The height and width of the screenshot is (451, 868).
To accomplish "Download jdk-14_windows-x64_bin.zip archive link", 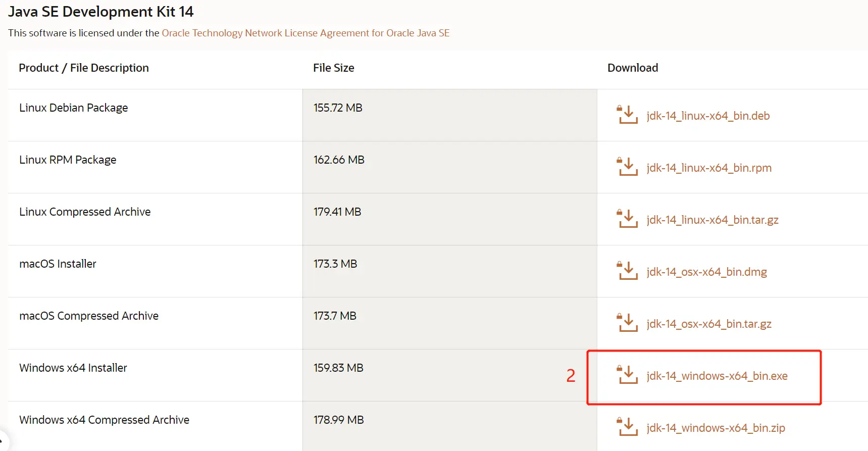I will coord(716,428).
